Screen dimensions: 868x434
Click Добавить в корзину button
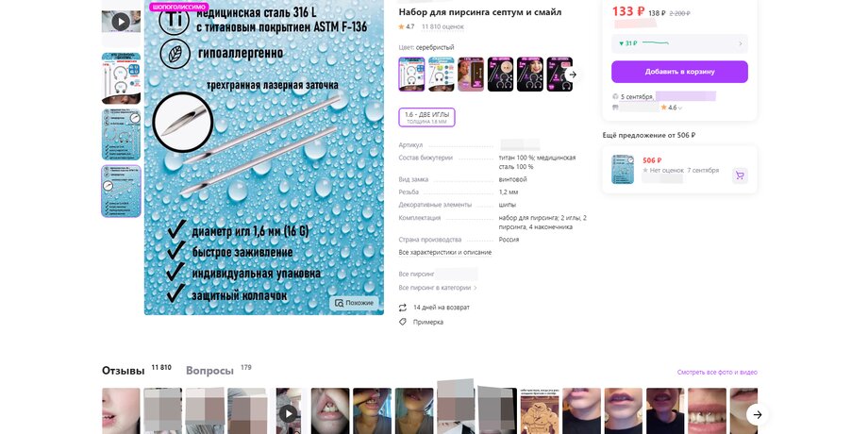679,72
